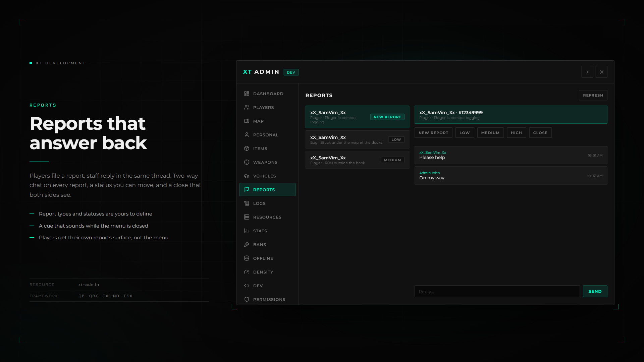The width and height of the screenshot is (644, 362).
Task: Click the NEW REPORT badge in the report list
Action: pos(387,117)
